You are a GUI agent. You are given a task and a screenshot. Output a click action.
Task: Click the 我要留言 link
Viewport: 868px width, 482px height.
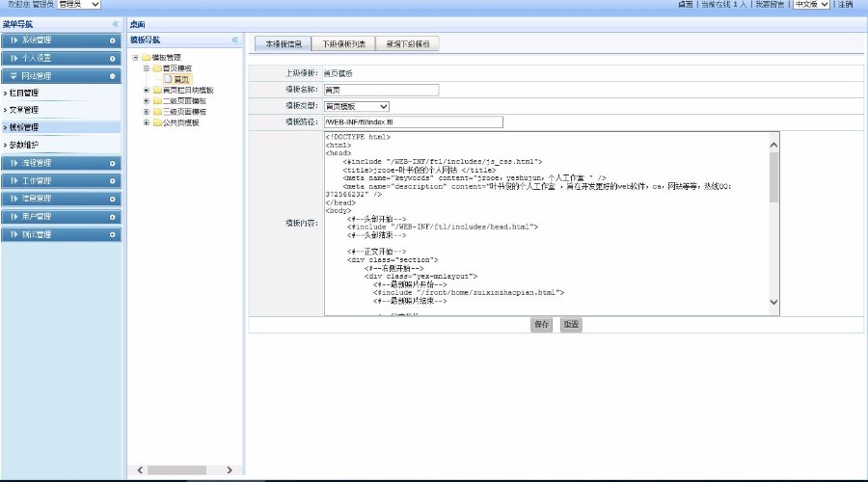tap(770, 5)
